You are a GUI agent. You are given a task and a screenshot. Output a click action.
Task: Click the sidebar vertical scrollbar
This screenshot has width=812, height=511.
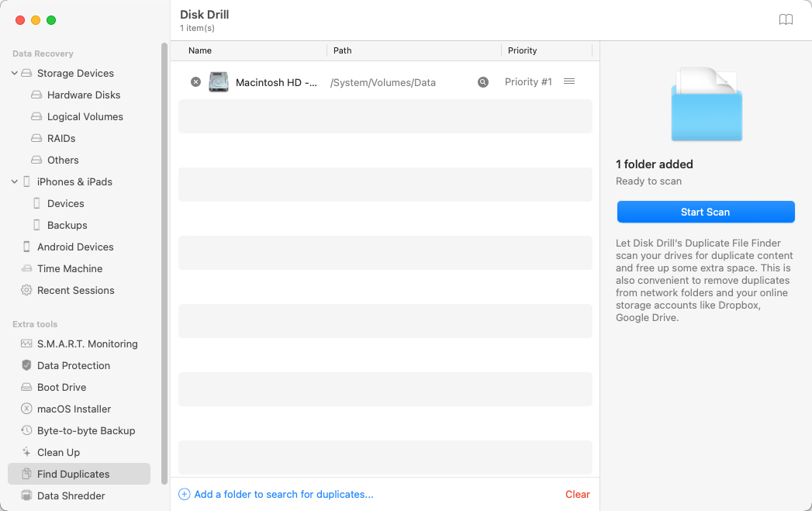(x=164, y=263)
